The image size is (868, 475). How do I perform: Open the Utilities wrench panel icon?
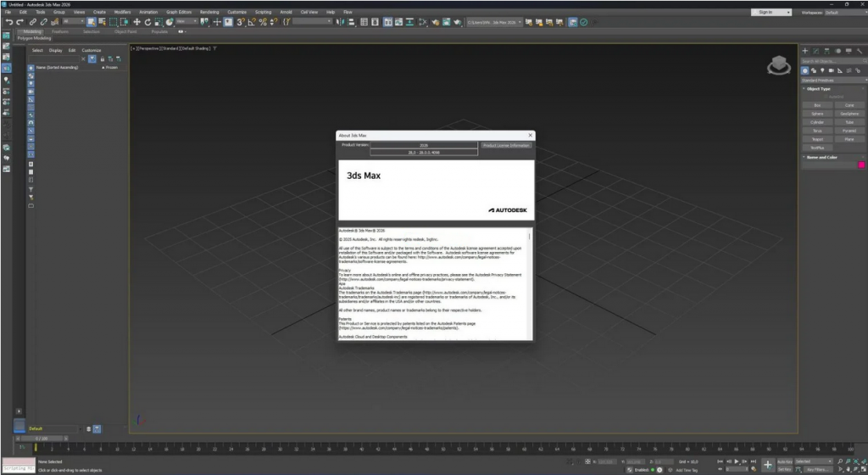point(860,51)
